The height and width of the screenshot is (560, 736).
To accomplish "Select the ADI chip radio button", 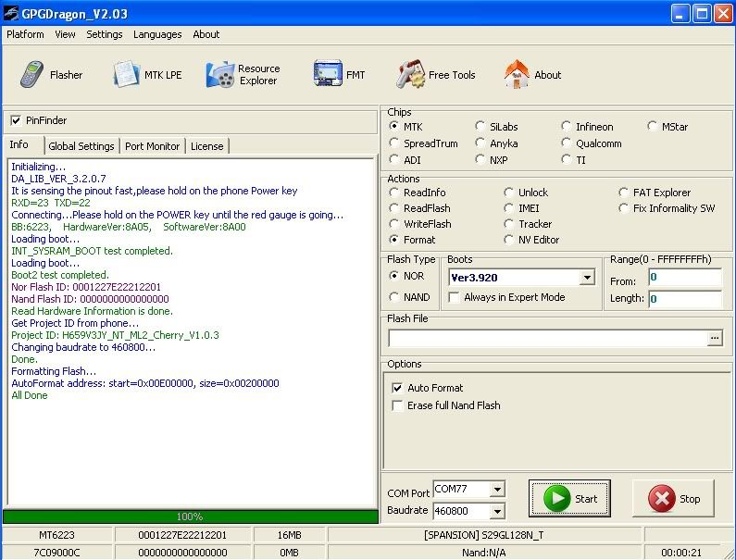I will coord(394,159).
